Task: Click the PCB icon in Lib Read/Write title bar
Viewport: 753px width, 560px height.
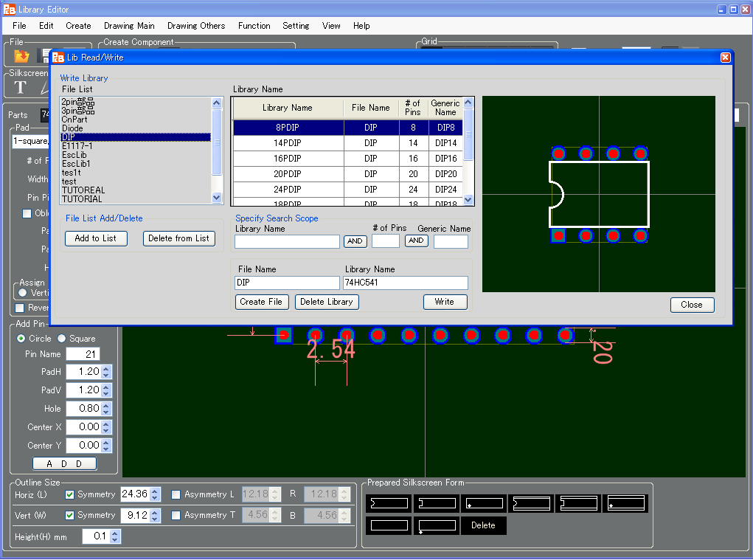Action: point(58,58)
